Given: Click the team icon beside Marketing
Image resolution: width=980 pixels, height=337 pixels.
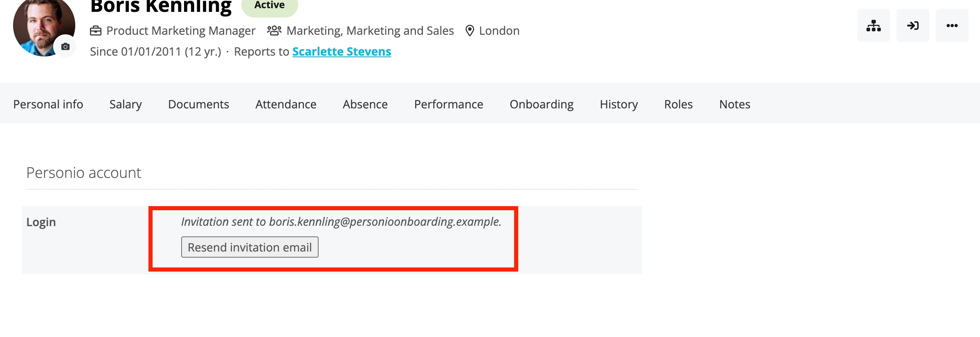Looking at the screenshot, I should [x=274, y=31].
